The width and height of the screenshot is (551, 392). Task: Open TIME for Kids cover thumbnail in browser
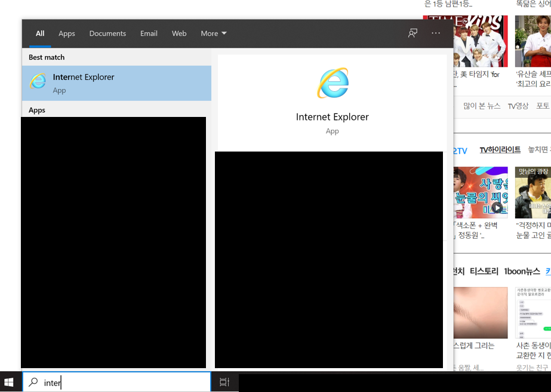481,41
